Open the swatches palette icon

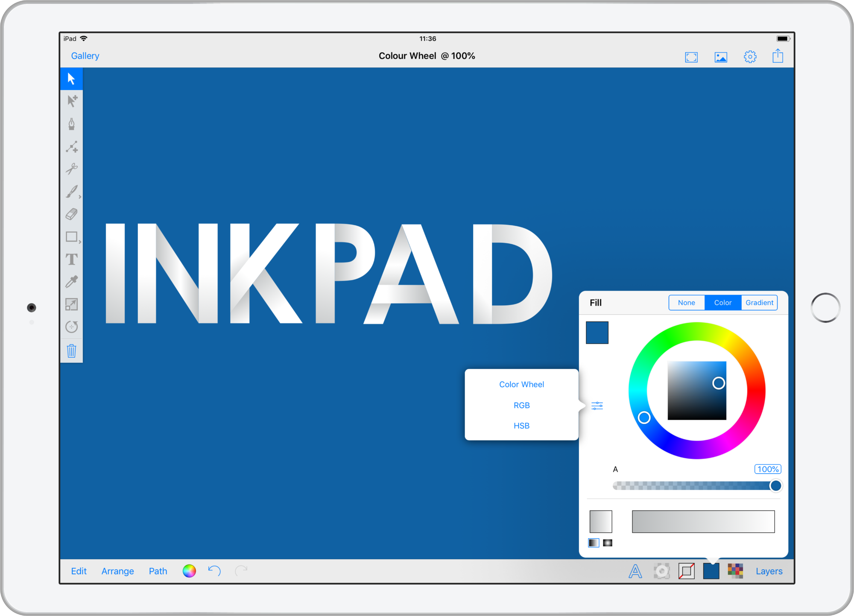pyautogui.click(x=735, y=571)
